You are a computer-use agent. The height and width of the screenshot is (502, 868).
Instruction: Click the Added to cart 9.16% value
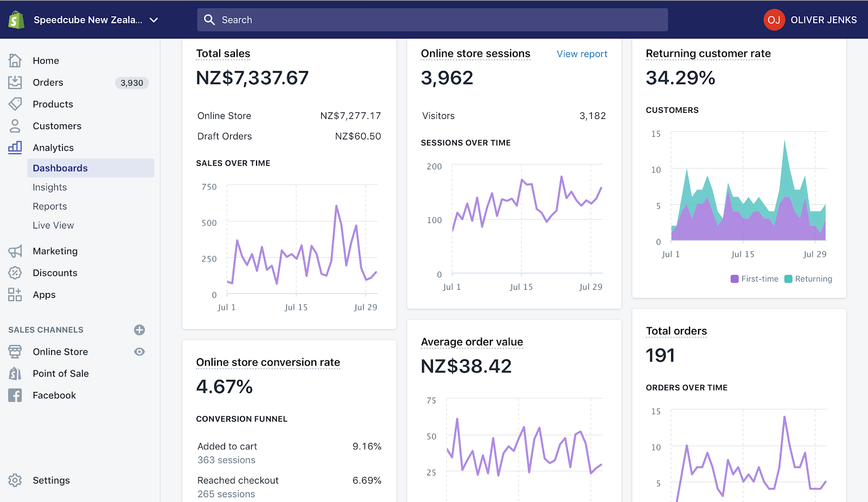(367, 446)
